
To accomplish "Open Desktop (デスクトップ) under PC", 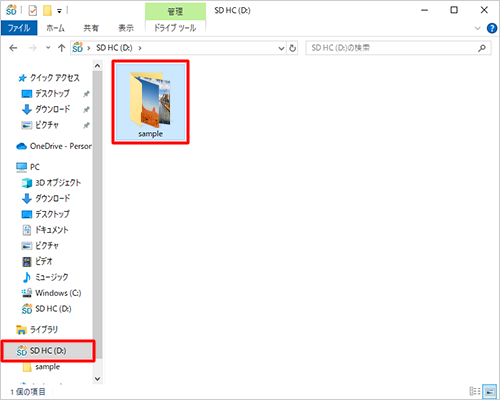I will [52, 214].
